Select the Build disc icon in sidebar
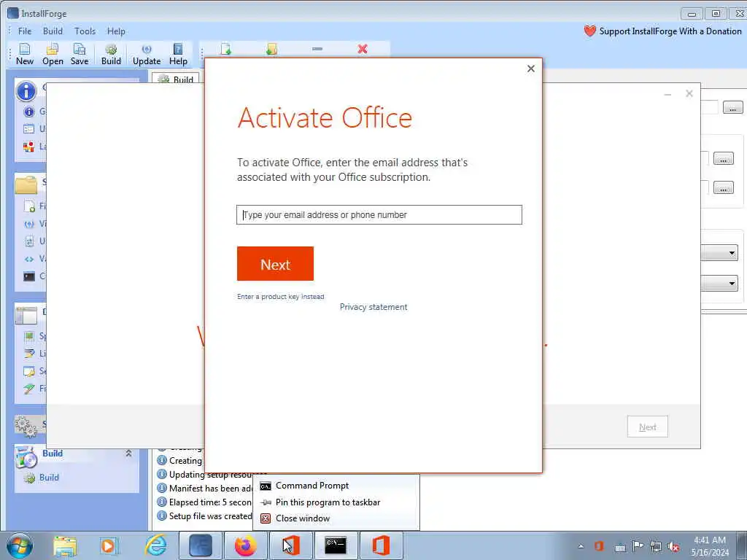The height and width of the screenshot is (560, 747). (26, 458)
